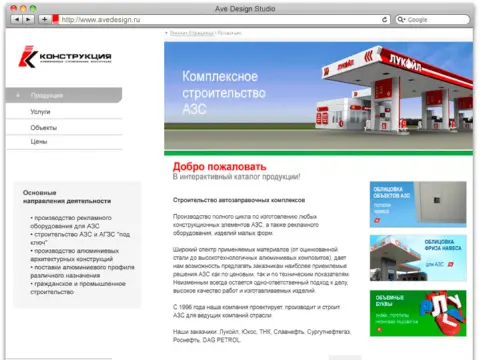The width and height of the screenshot is (480, 360).
Task: Click the строительство АЗС и АГЗС bullet
Action: point(80,238)
